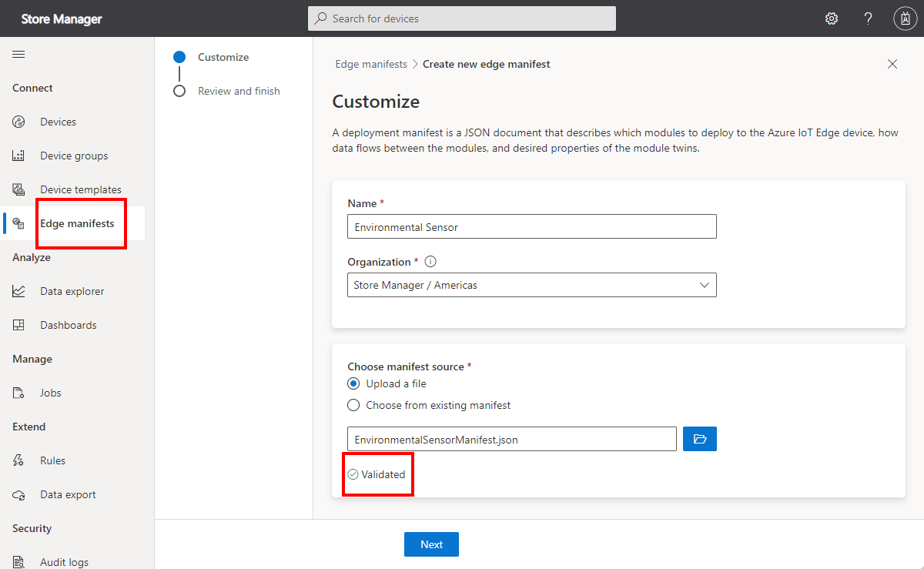Select the Choose from existing manifest option
Screen dimensions: 924x569
(353, 404)
